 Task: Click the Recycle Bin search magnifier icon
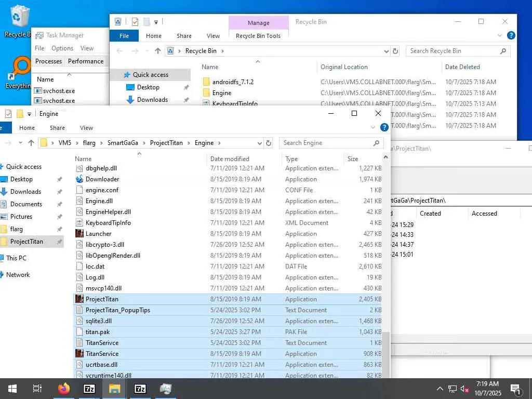pyautogui.click(x=503, y=51)
